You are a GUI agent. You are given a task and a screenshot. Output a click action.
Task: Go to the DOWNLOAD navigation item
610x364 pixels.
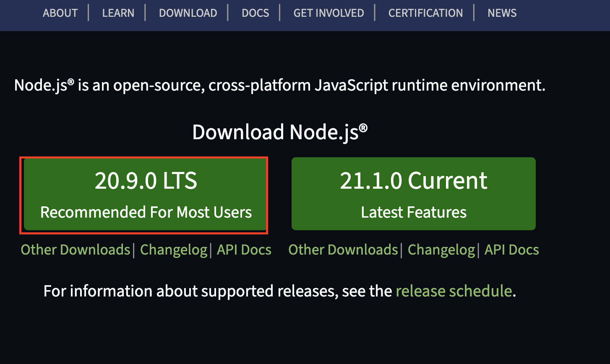pos(188,13)
